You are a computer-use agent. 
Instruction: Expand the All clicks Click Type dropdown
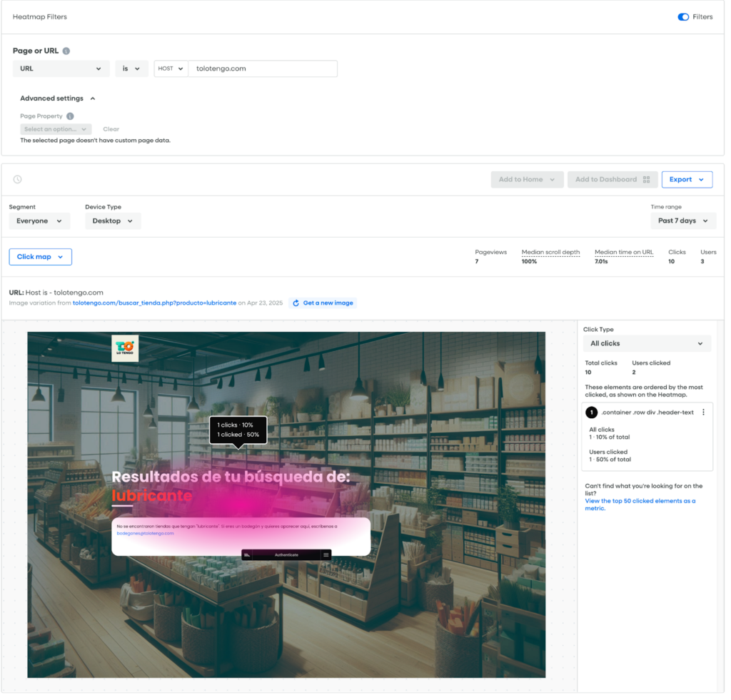click(x=647, y=344)
